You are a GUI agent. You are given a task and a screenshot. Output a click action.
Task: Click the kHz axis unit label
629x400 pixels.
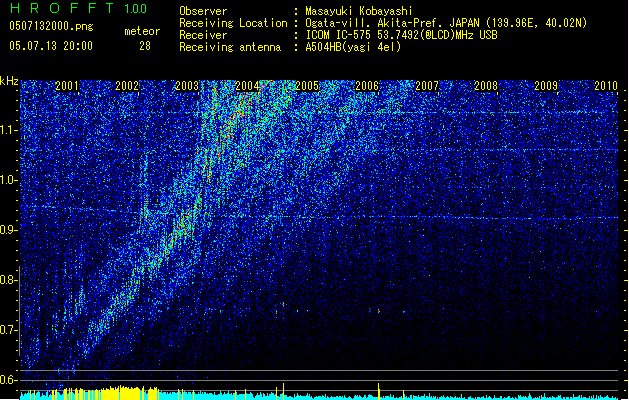coord(9,81)
